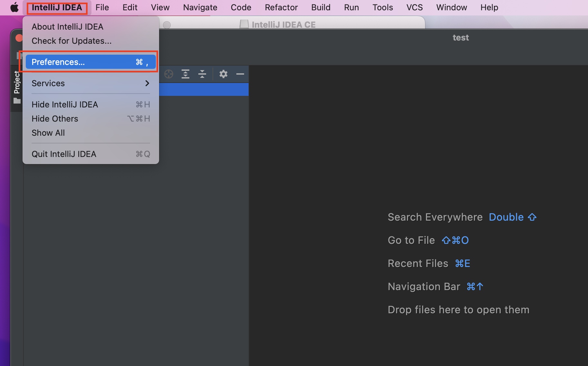Expand the Services submenu

[90, 83]
